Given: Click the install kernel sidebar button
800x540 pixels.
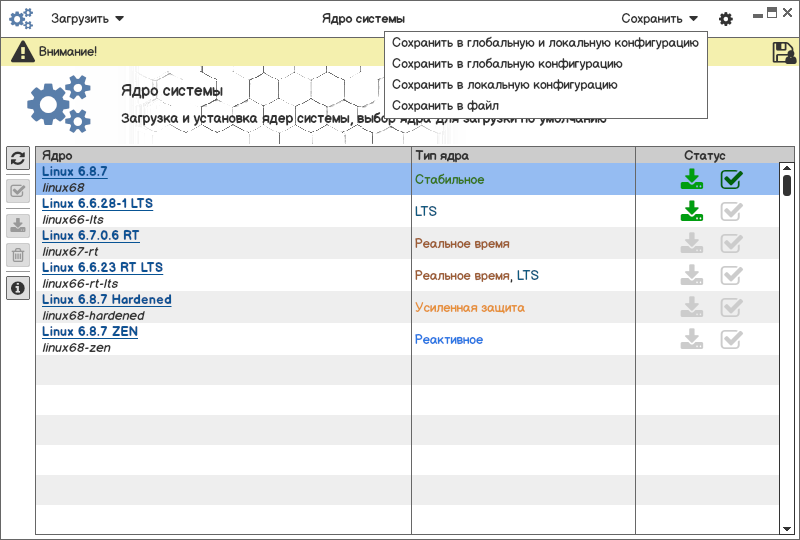Looking at the screenshot, I should click(18, 226).
